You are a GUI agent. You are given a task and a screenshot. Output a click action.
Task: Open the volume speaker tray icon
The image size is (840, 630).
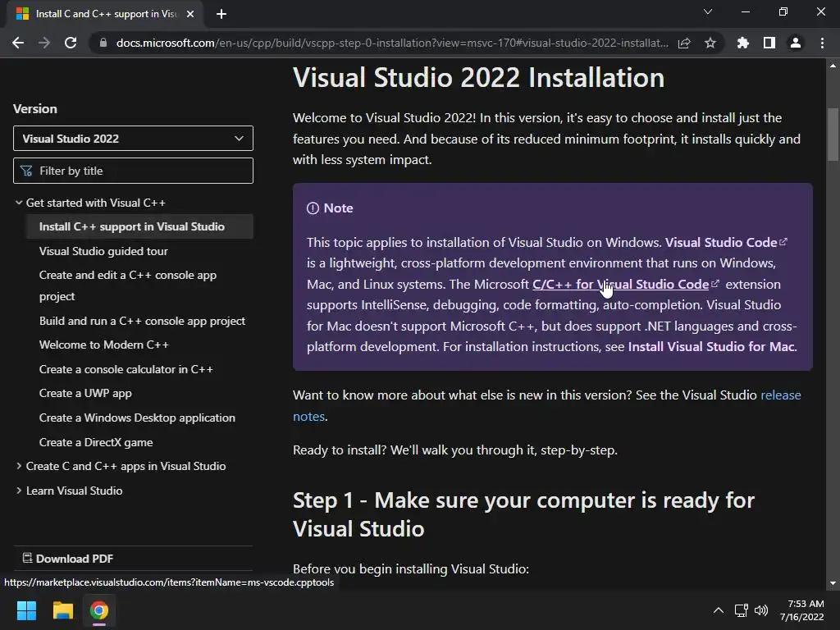coord(761,610)
